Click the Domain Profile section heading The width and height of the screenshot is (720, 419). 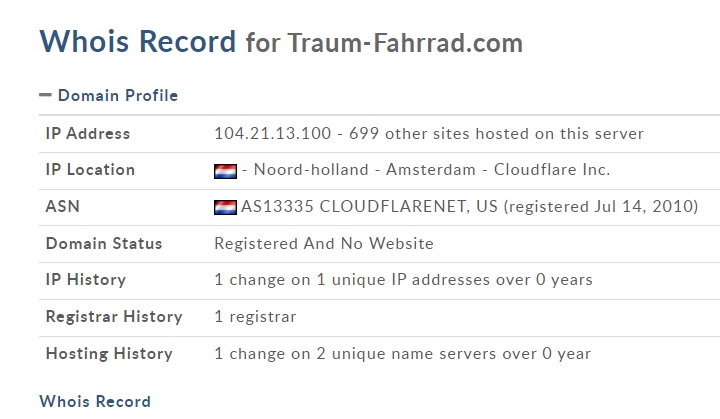pyautogui.click(x=118, y=96)
